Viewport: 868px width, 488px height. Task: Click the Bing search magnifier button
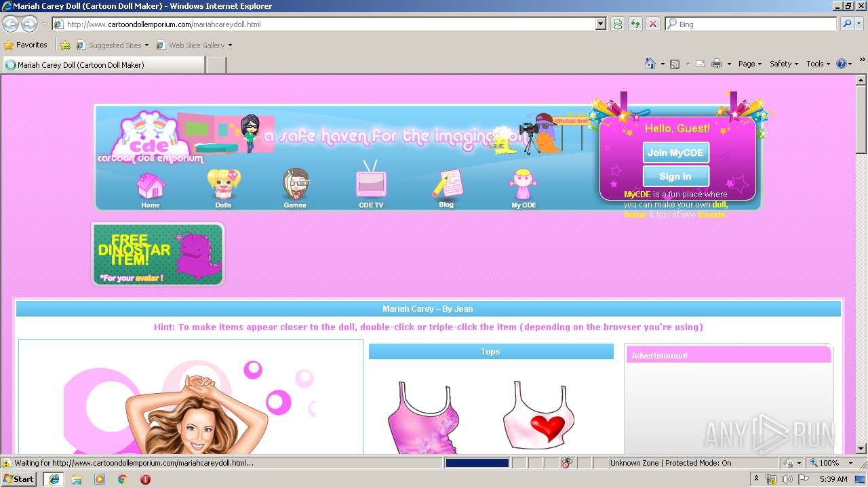click(847, 24)
